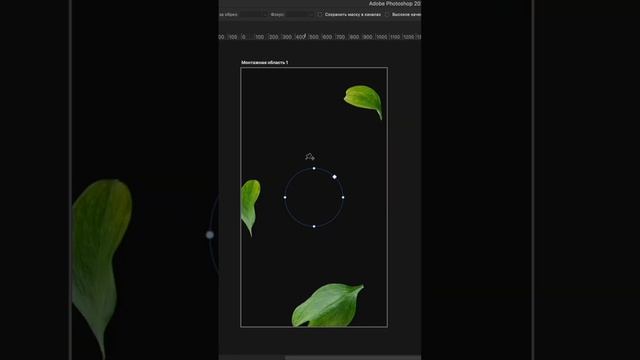Click the 1000 mark on horizontal ruler
Screen dimensions: 640x360
[x=382, y=37]
